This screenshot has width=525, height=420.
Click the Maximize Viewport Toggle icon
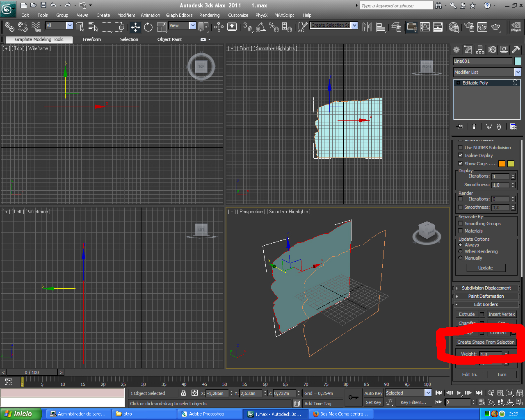[519, 402]
